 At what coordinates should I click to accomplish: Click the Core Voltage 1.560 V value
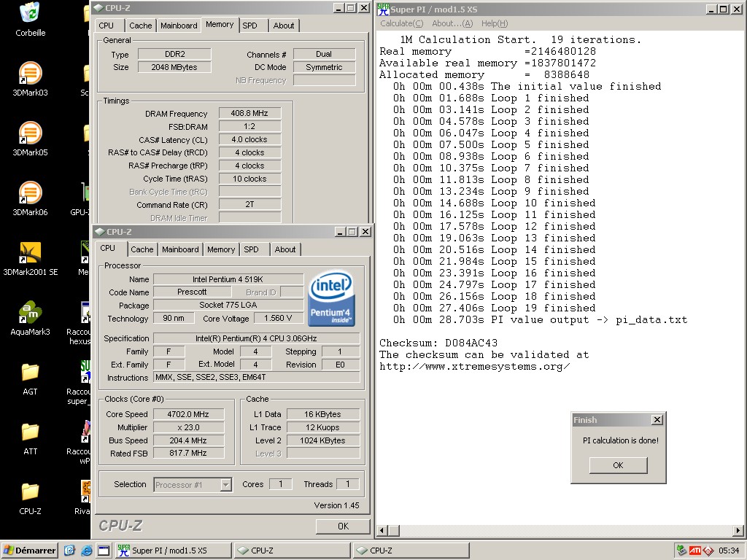coord(278,318)
